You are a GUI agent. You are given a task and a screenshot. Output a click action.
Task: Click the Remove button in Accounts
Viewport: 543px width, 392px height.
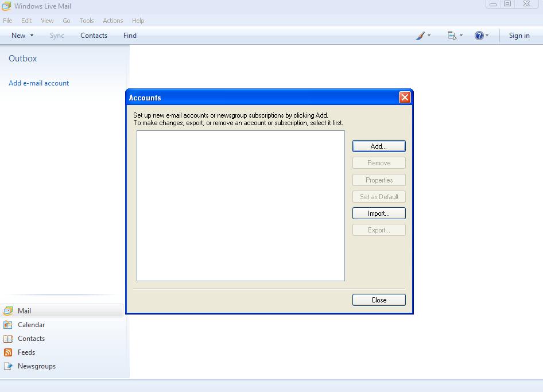379,163
